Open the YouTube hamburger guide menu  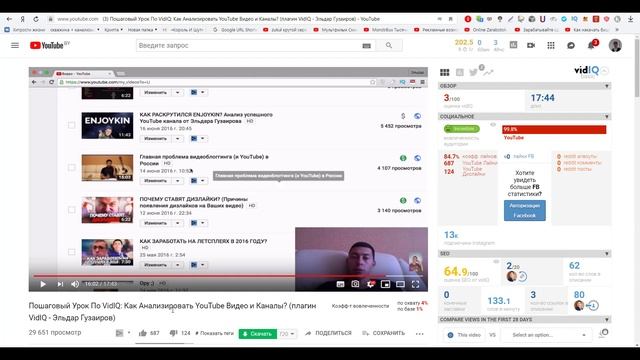pos(15,45)
